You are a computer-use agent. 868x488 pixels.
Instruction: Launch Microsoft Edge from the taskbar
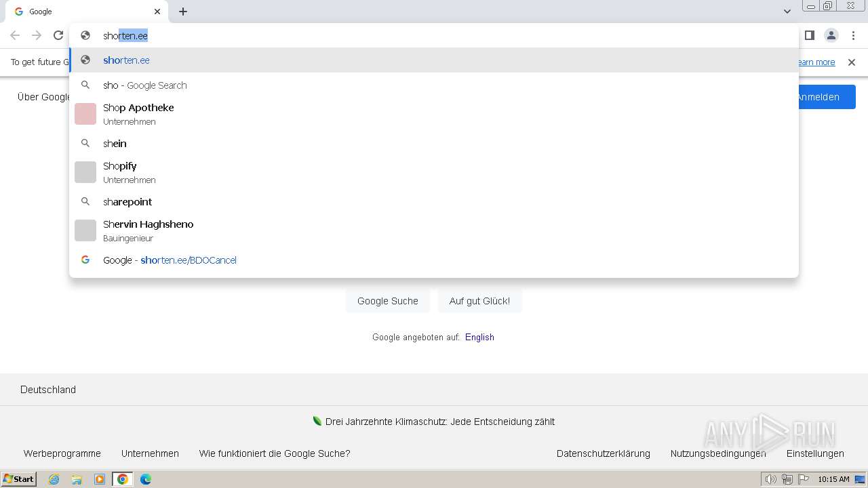point(146,479)
